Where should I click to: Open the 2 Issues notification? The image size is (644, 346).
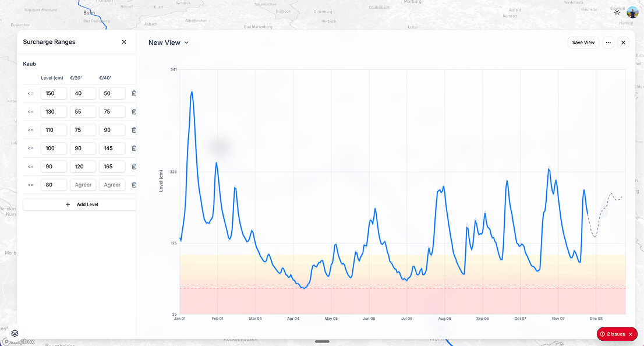click(x=617, y=334)
